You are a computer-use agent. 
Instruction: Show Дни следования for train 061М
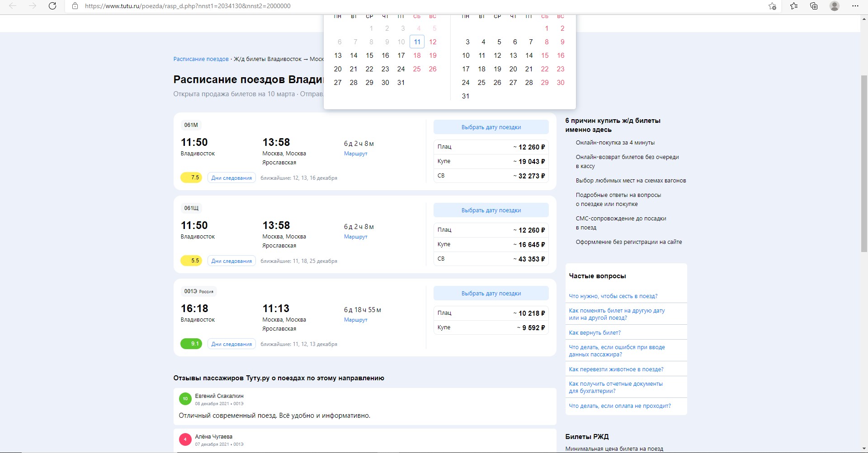(x=231, y=178)
